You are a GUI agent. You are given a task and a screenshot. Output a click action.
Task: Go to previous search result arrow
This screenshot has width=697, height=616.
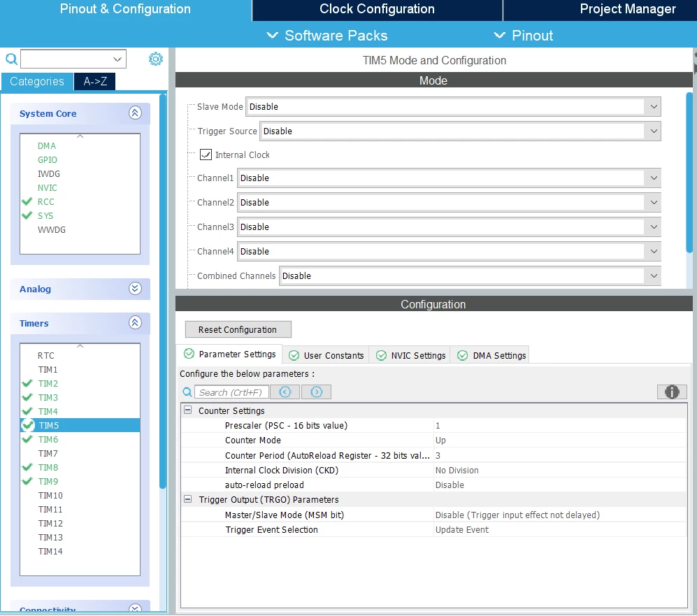pyautogui.click(x=285, y=392)
